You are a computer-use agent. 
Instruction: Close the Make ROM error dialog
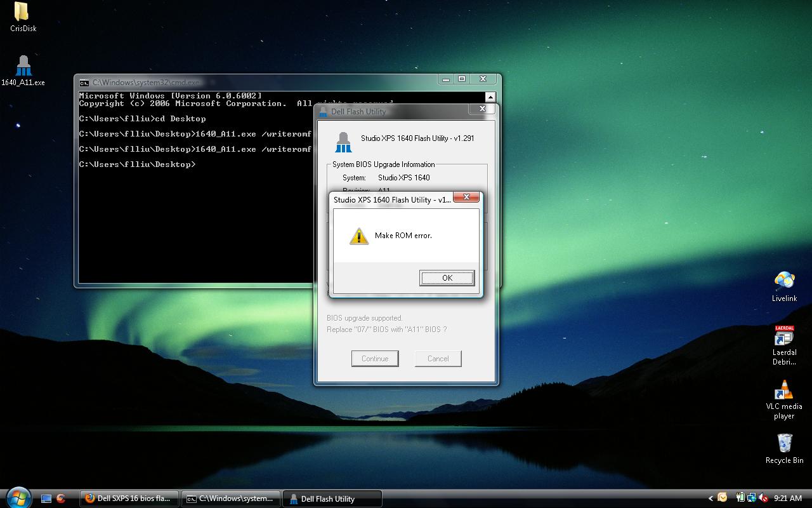(x=466, y=197)
